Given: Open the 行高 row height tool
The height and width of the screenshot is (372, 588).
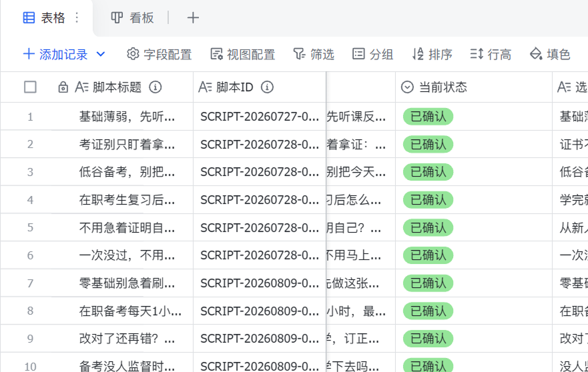Looking at the screenshot, I should 491,54.
